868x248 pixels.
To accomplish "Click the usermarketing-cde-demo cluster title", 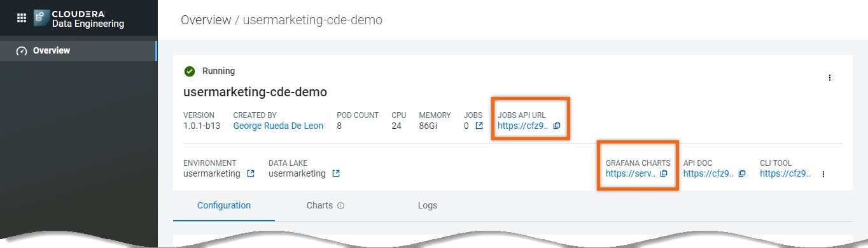I will point(255,92).
